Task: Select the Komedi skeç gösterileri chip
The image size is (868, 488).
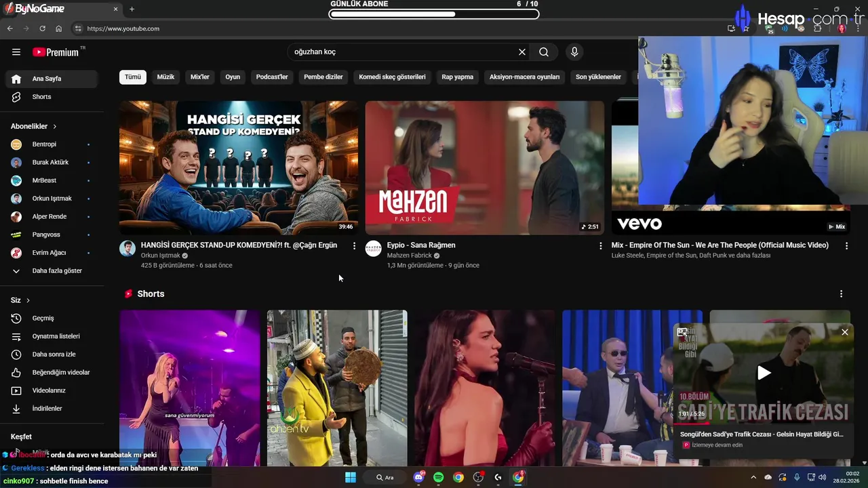Action: [x=392, y=77]
